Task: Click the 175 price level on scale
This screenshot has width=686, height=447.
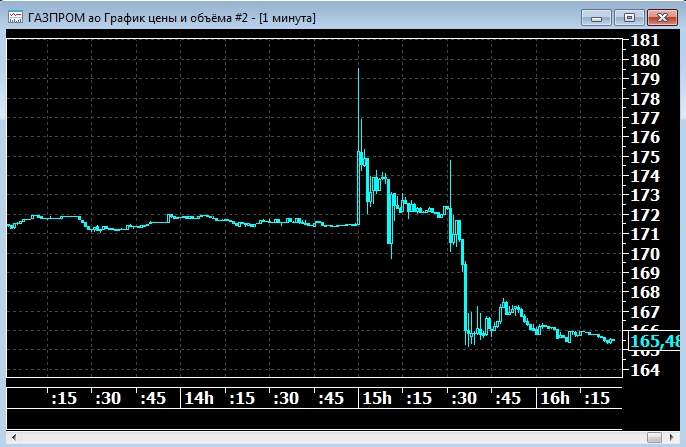Action: (646, 157)
